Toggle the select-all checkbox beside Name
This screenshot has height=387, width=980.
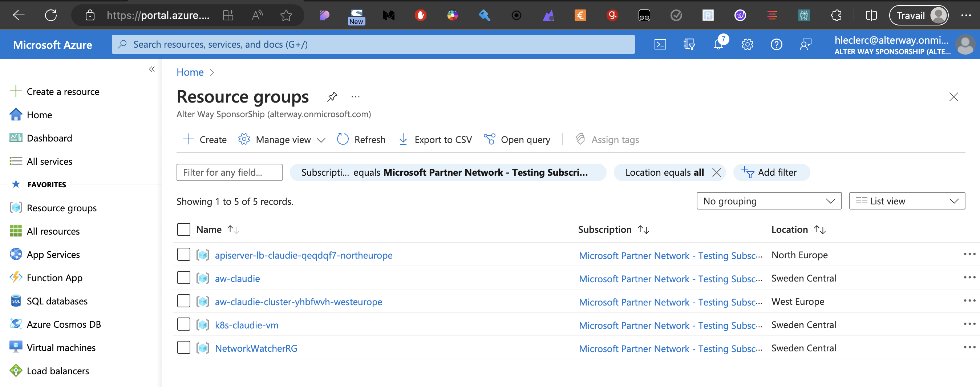pos(184,229)
